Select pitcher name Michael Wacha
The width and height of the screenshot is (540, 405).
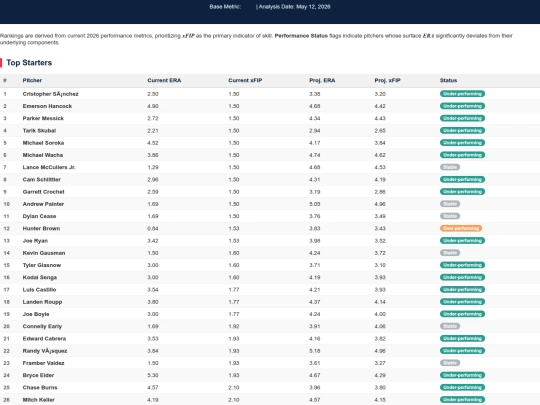pyautogui.click(x=43, y=155)
